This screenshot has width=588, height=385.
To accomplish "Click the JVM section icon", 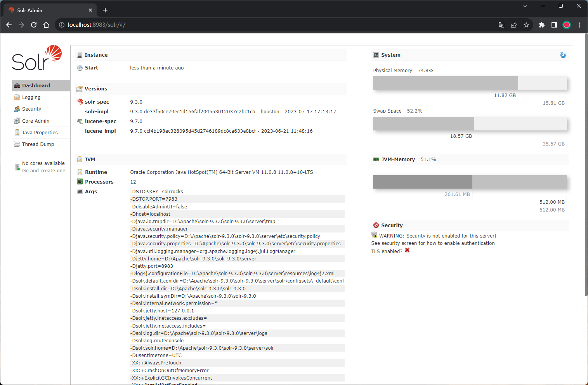I will (80, 159).
